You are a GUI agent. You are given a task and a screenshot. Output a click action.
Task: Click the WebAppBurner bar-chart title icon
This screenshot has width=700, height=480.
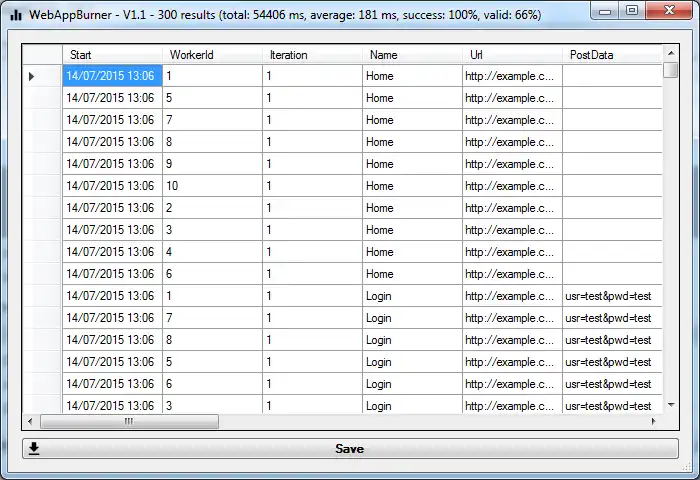pos(16,15)
